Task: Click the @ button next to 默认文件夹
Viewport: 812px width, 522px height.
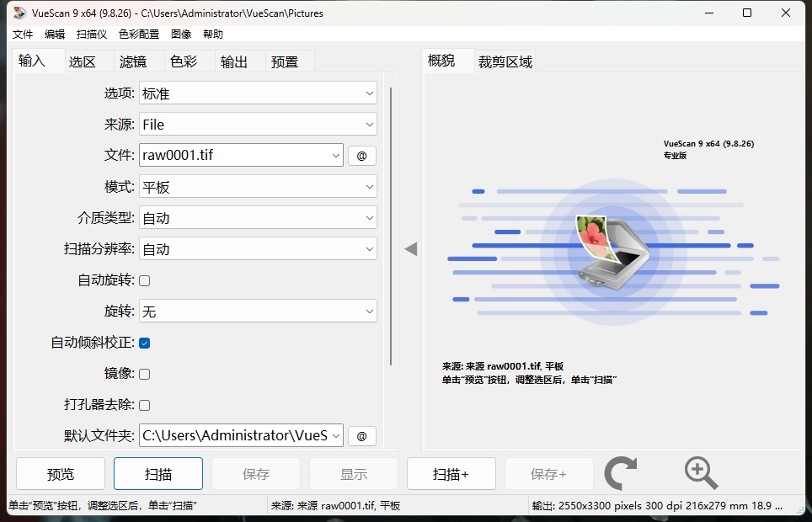Action: click(x=362, y=436)
